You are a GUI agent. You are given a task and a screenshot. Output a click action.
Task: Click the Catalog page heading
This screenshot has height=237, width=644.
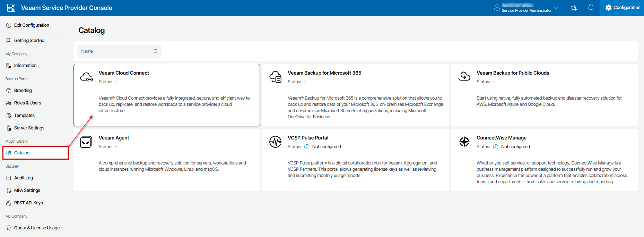(x=92, y=31)
